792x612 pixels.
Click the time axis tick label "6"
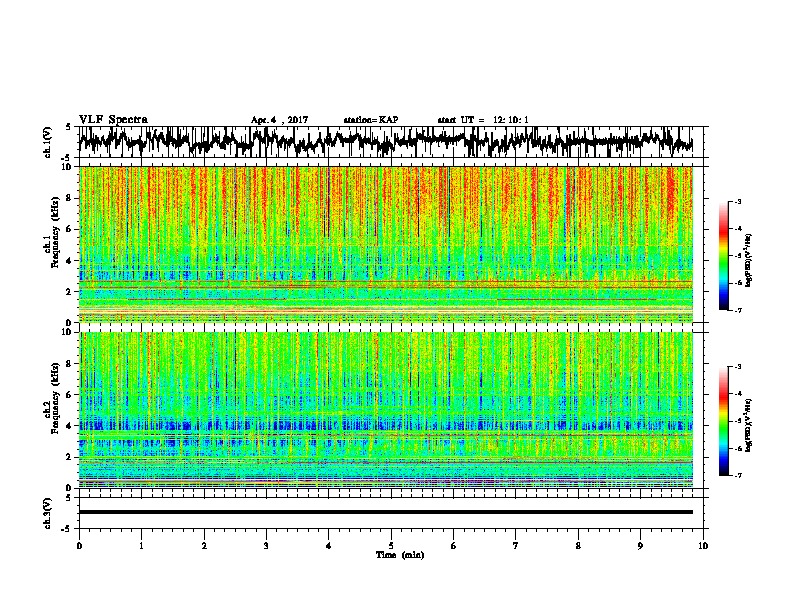[454, 546]
